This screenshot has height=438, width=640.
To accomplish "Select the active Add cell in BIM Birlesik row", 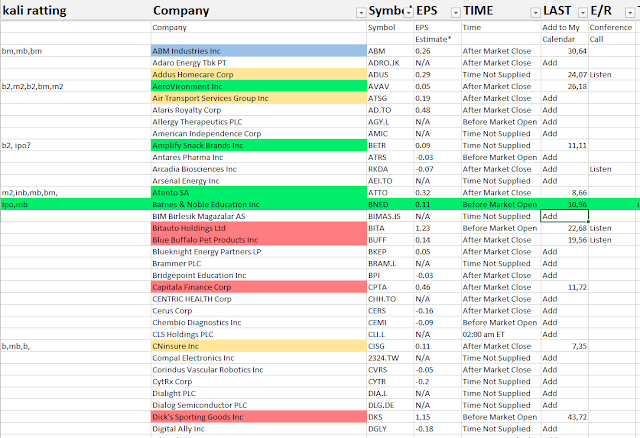I will pos(563,216).
